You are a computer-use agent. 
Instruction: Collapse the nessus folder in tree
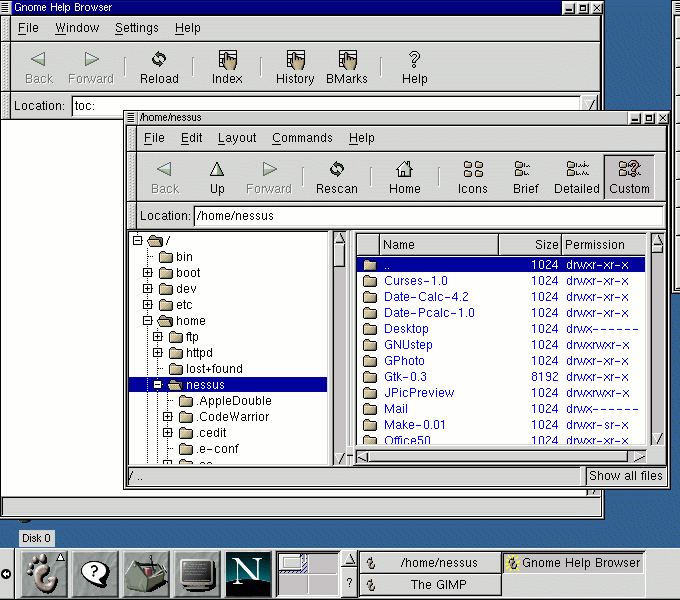(x=158, y=385)
